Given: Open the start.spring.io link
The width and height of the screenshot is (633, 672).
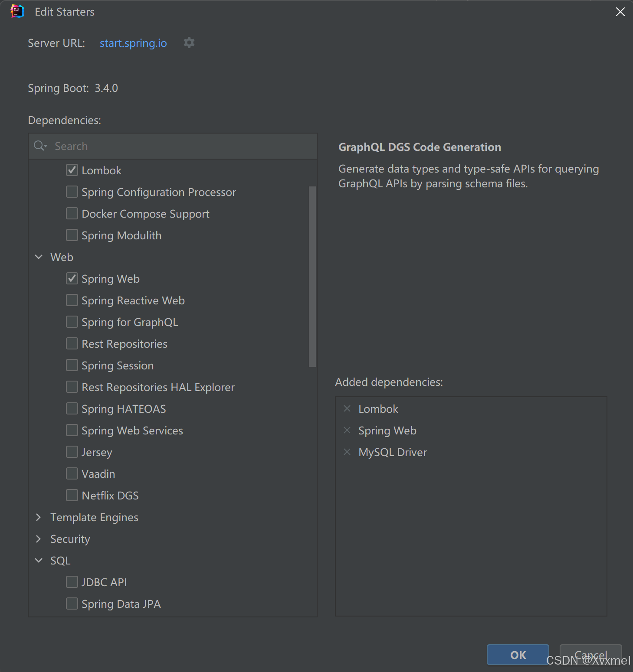Looking at the screenshot, I should coord(133,43).
